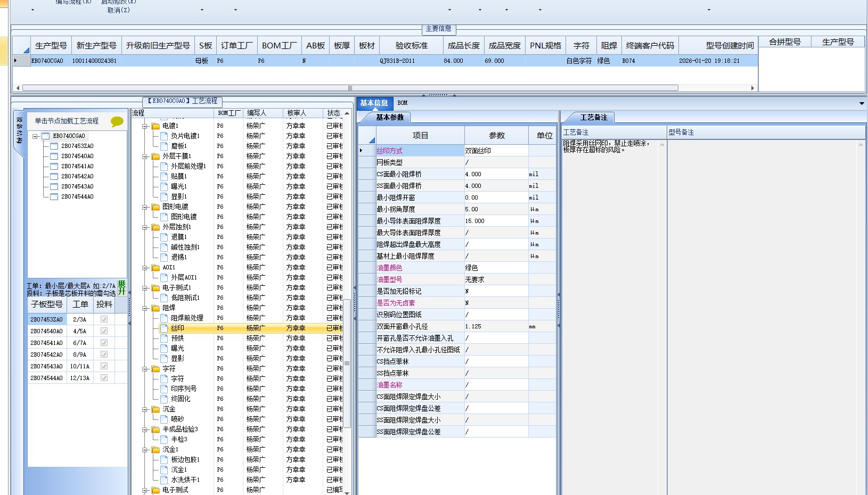
Task: Click the 2B07453ZA0 node icon in the structure tree
Action: tap(54, 146)
